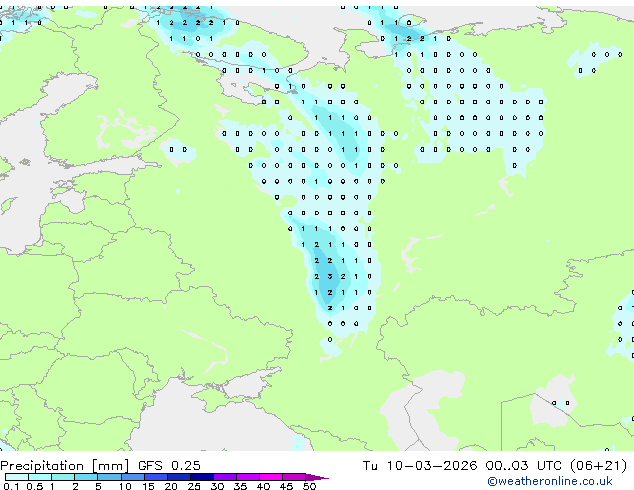Click the purple above-50 legend arrow

coord(317,477)
